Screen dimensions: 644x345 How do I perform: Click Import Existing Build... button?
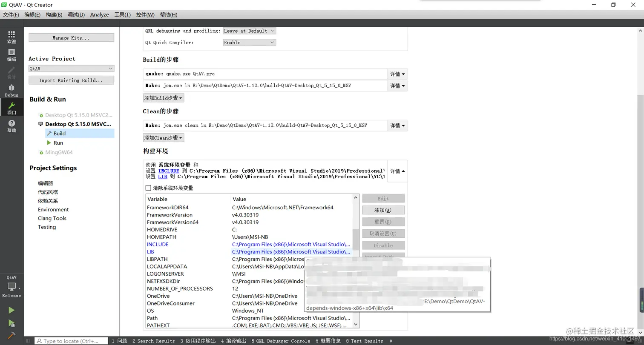[x=71, y=80]
